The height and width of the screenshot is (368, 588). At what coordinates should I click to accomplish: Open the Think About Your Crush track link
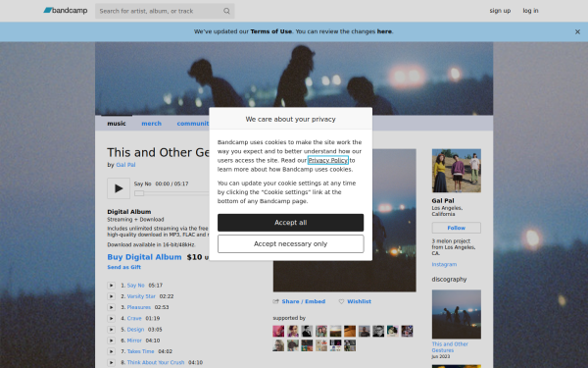point(156,362)
